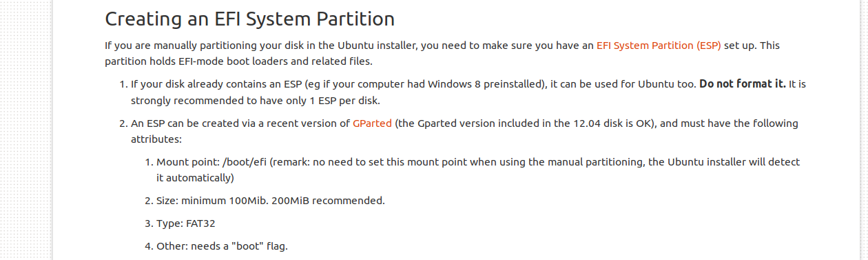The width and height of the screenshot is (868, 260).
Task: Click the bold "Do not format it." text
Action: pos(743,84)
